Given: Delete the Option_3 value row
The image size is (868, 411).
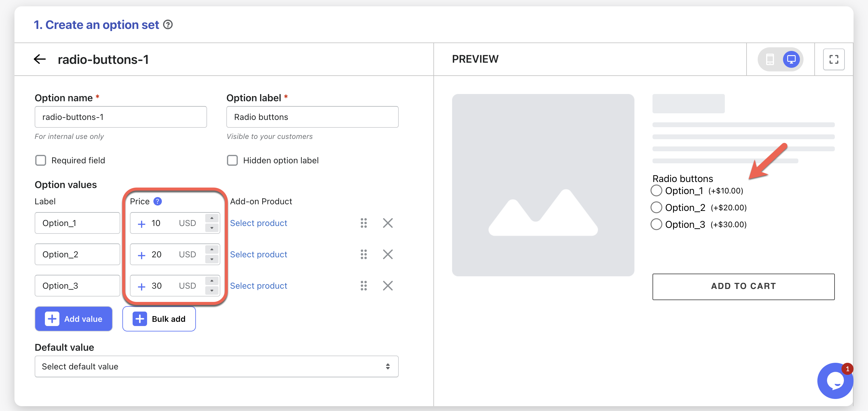Looking at the screenshot, I should pos(388,286).
